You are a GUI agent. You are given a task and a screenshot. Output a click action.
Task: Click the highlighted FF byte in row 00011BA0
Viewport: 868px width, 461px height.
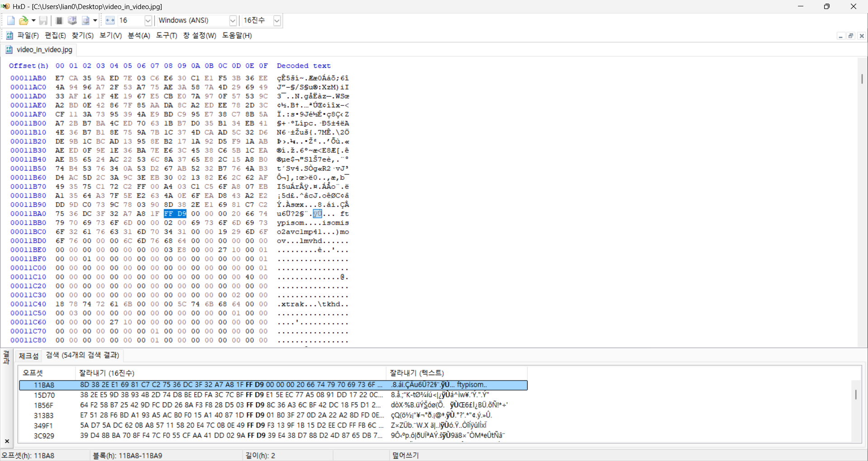pyautogui.click(x=169, y=214)
